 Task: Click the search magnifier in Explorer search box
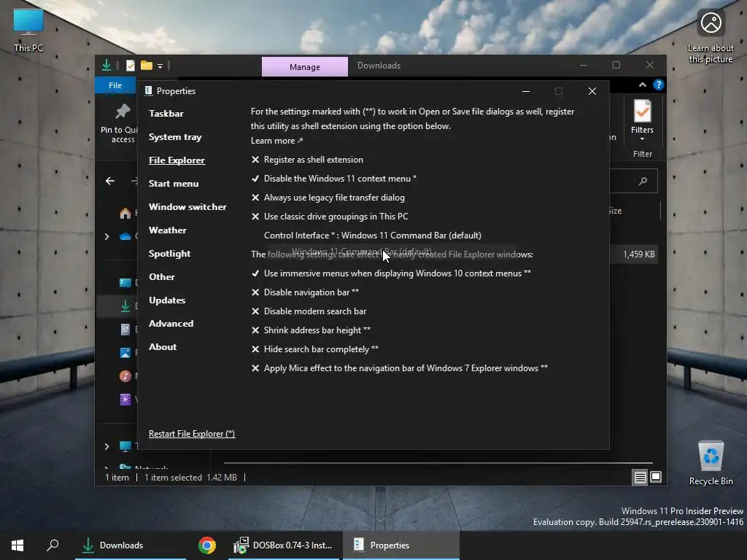tap(643, 181)
